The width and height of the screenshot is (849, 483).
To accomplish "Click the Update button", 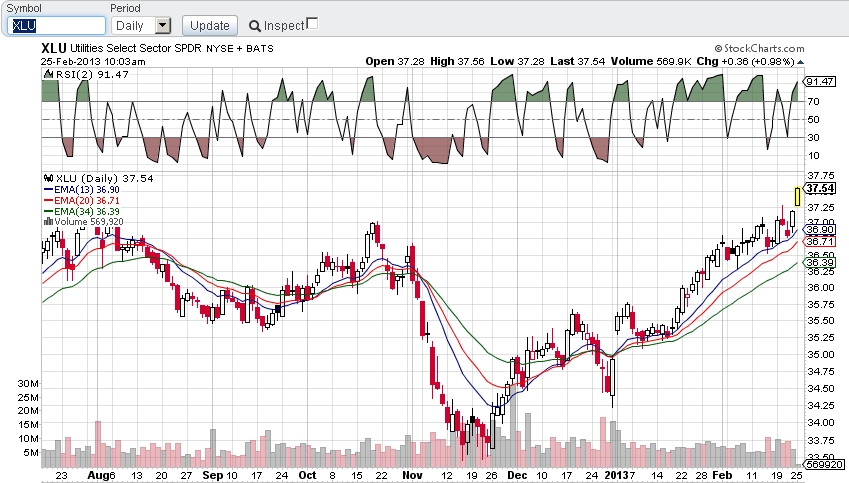I will point(210,25).
